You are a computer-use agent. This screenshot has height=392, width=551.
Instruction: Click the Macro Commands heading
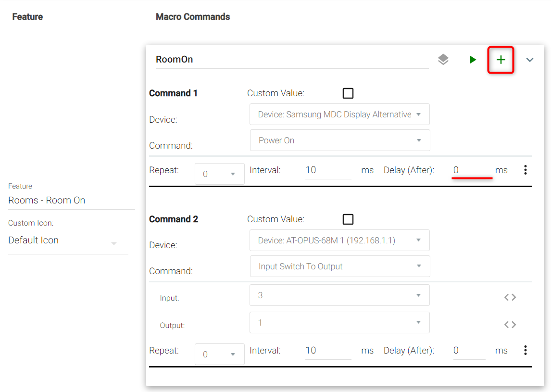[193, 16]
